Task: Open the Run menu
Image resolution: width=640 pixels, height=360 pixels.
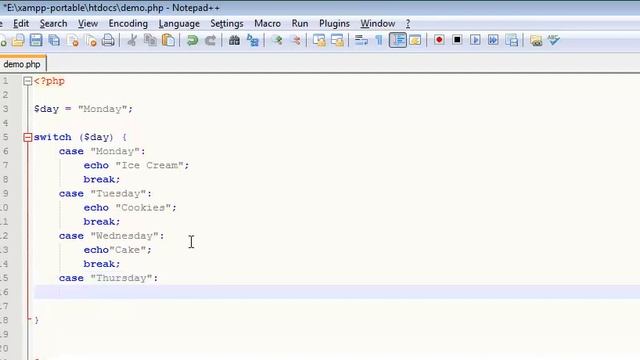Action: 300,23
